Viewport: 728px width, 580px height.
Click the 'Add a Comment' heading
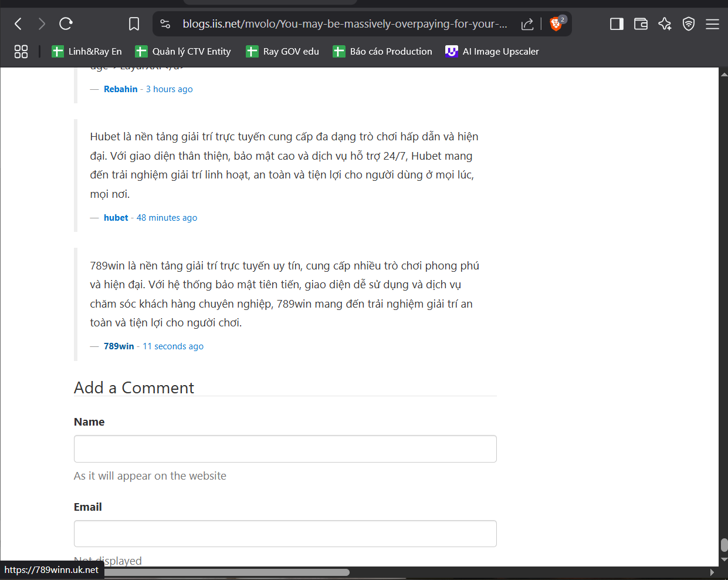tap(134, 387)
